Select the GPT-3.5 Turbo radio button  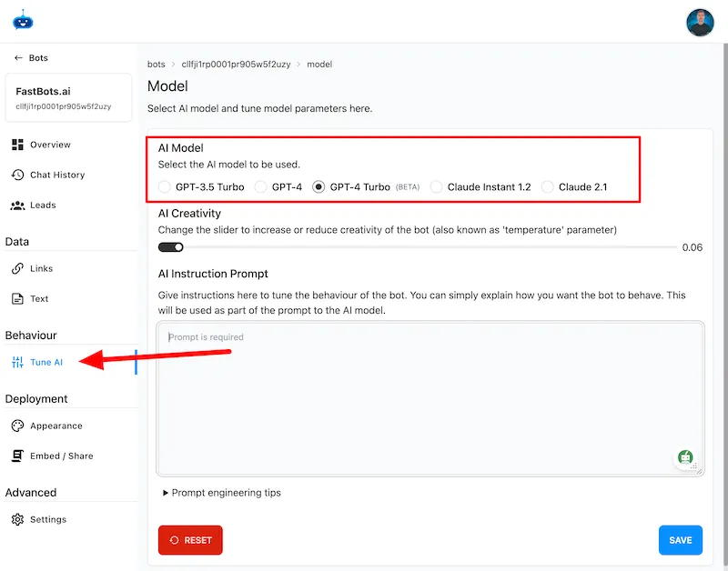click(165, 187)
